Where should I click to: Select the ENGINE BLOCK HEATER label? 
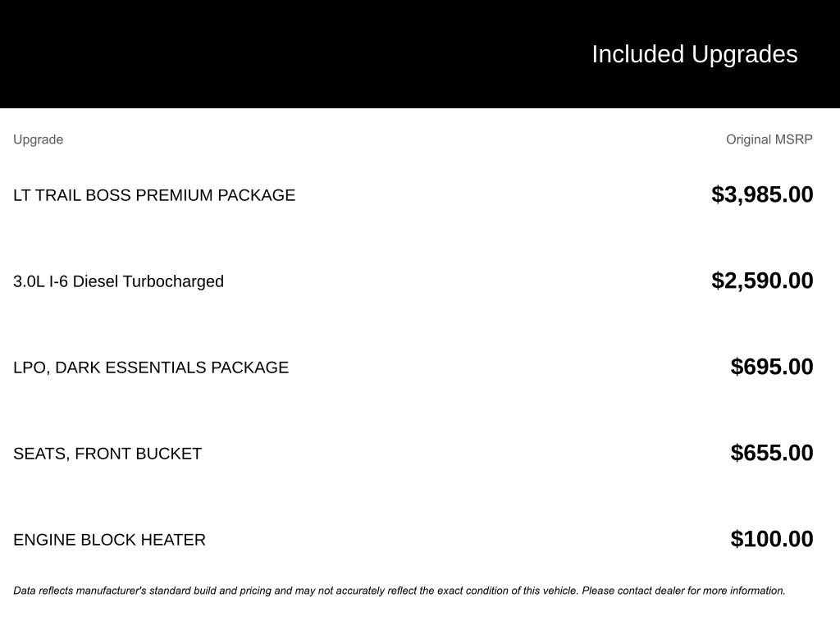109,540
